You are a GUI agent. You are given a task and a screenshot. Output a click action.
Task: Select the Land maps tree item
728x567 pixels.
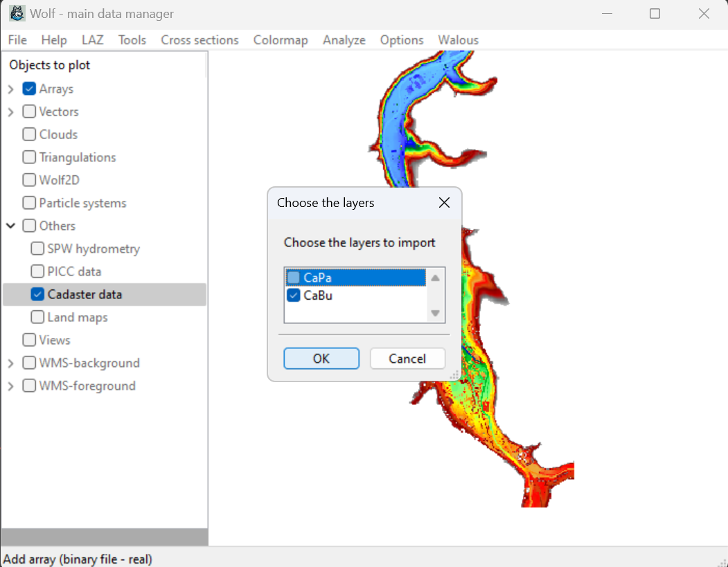(78, 317)
